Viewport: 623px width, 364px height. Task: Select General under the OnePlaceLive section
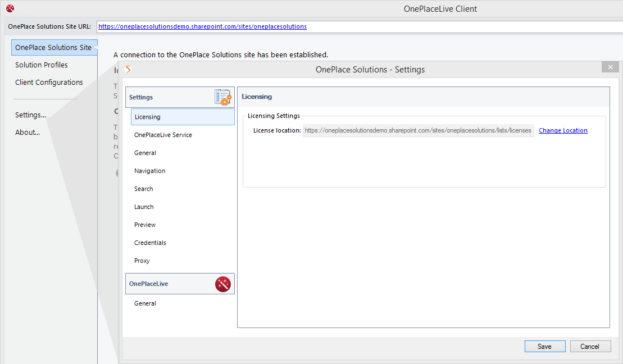click(145, 303)
